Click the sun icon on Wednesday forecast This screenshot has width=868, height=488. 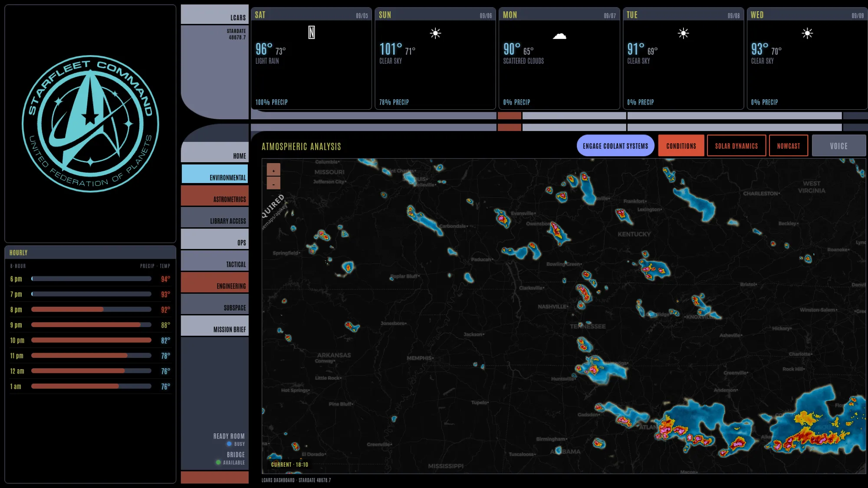point(807,33)
